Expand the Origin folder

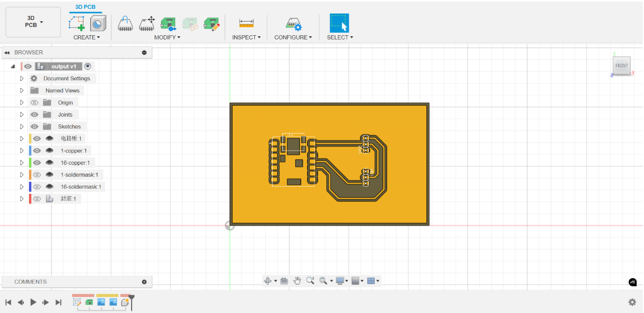pyautogui.click(x=22, y=103)
